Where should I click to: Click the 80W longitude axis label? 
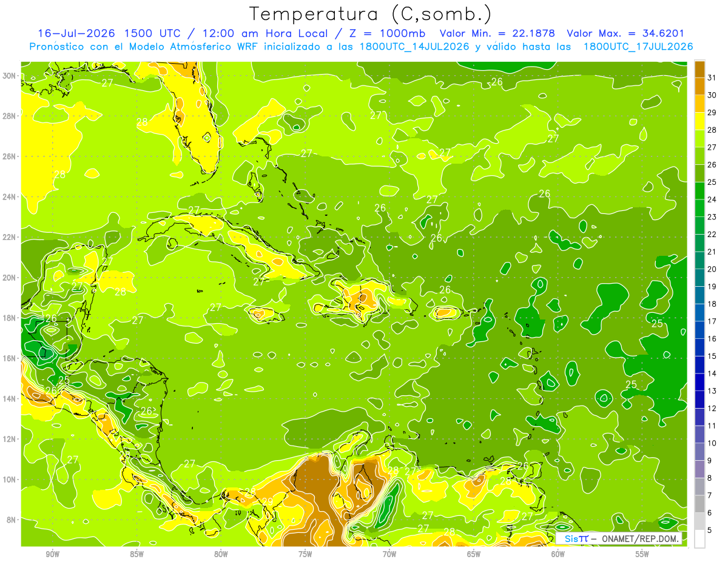pyautogui.click(x=221, y=554)
